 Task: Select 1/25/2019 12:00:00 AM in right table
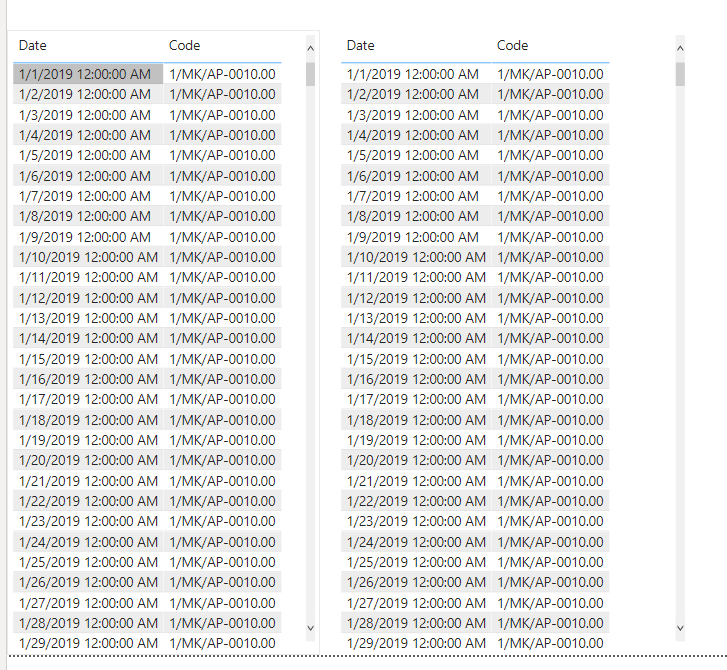pyautogui.click(x=416, y=562)
